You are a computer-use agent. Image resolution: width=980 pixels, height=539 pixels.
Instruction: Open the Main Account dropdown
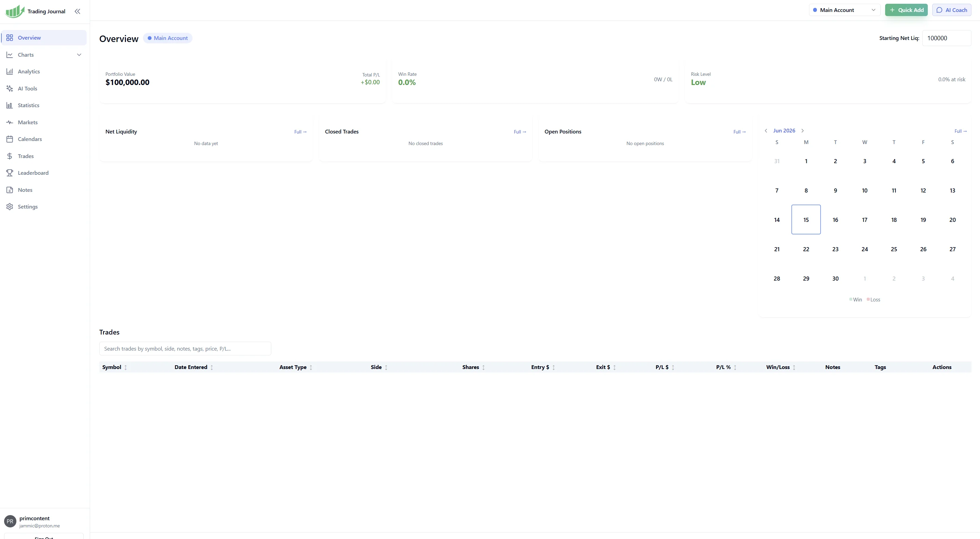(845, 10)
